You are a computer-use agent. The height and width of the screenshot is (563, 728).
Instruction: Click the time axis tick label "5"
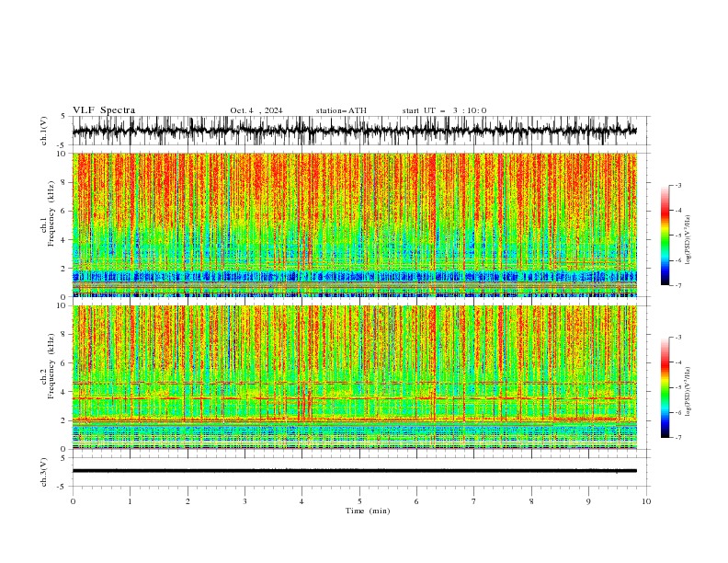click(359, 501)
